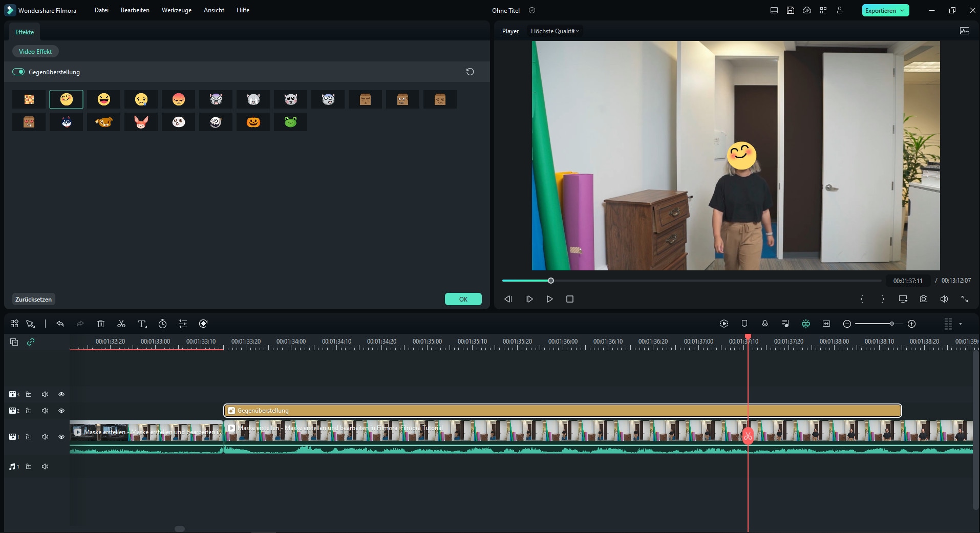Image resolution: width=980 pixels, height=533 pixels.
Task: Mute video track 1 speaker icon
Action: point(45,437)
